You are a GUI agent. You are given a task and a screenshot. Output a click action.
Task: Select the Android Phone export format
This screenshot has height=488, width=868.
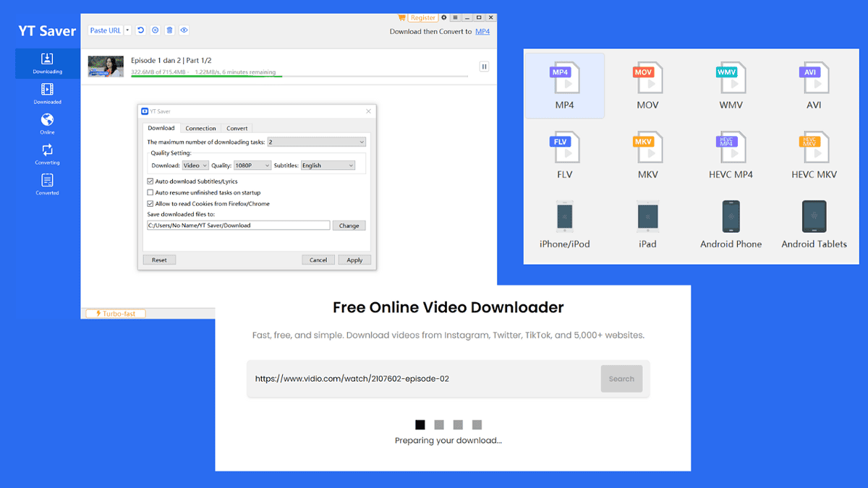pyautogui.click(x=731, y=217)
